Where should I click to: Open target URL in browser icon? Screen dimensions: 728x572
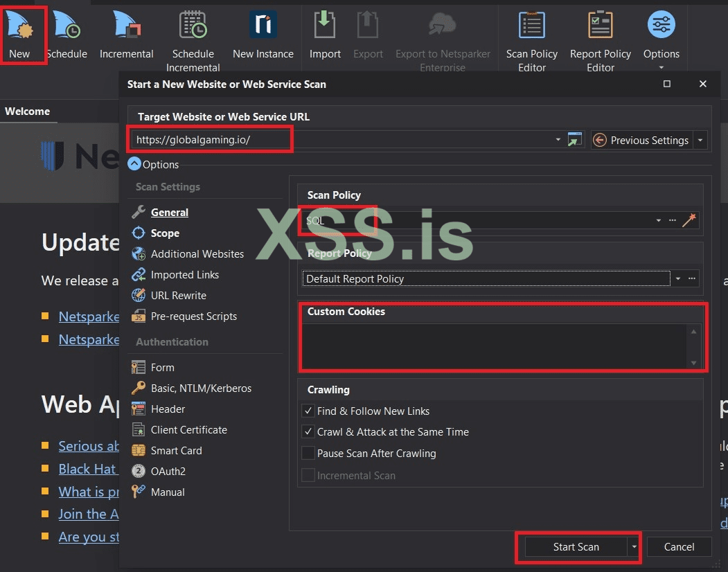(x=575, y=140)
